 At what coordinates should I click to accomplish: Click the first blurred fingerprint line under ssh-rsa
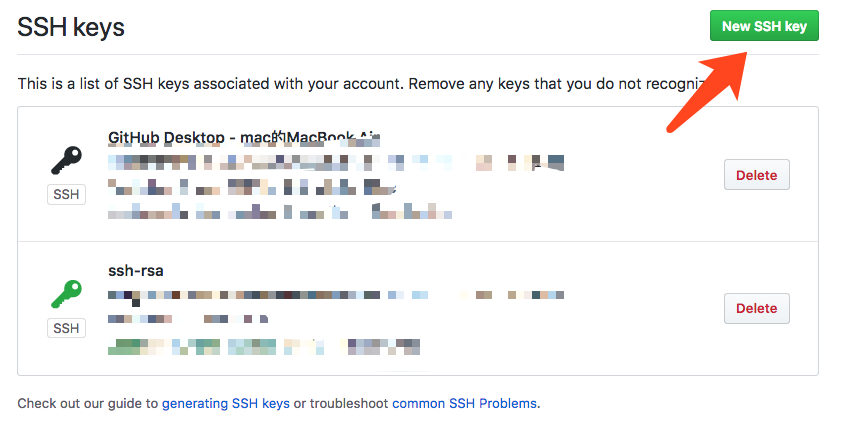click(x=336, y=296)
